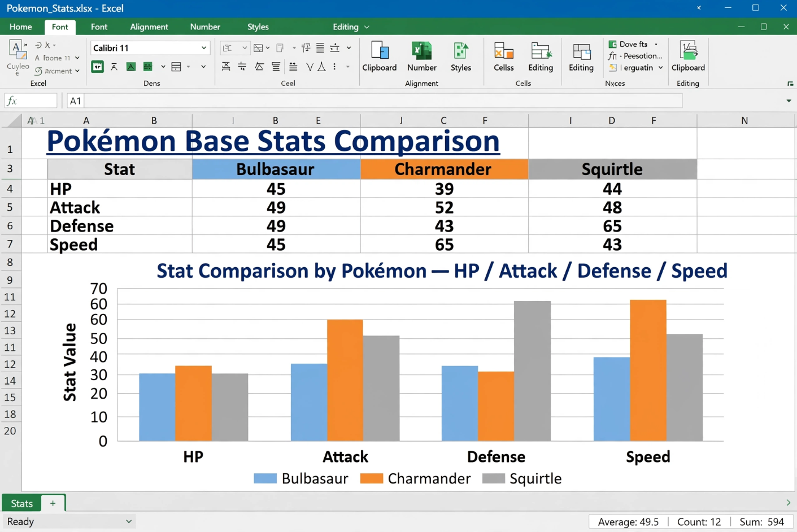This screenshot has width=797, height=532.
Task: Add a new sheet with plus button
Action: (53, 503)
